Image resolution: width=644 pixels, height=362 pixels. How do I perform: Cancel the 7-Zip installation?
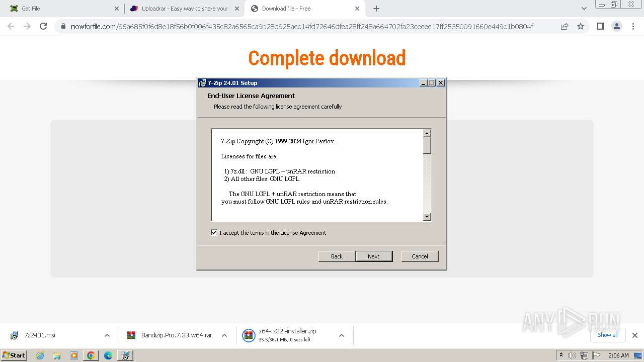(420, 256)
